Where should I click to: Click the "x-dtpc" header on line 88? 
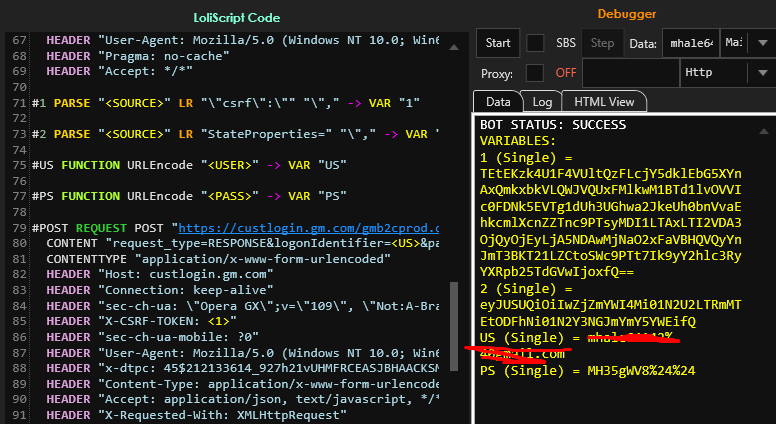pyautogui.click(x=242, y=369)
